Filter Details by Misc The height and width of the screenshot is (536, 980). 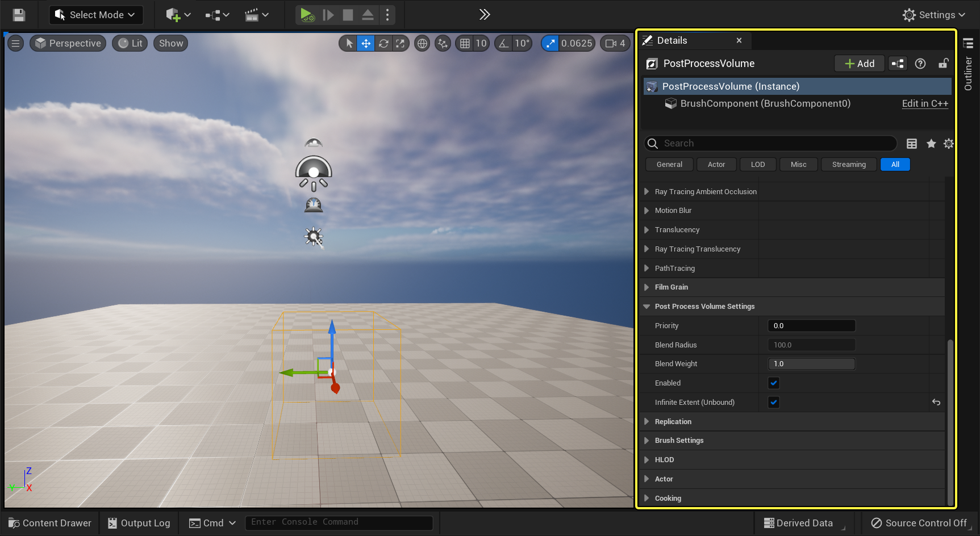pos(798,165)
